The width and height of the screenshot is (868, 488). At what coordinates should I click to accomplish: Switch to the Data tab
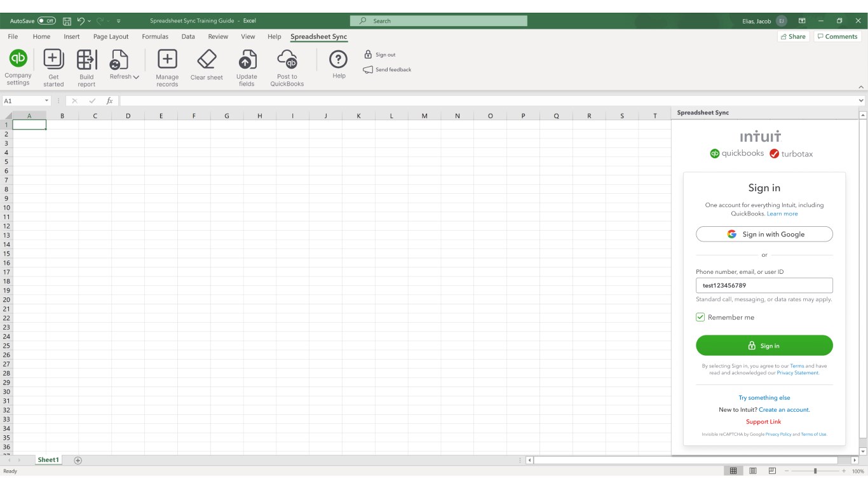[x=188, y=37]
